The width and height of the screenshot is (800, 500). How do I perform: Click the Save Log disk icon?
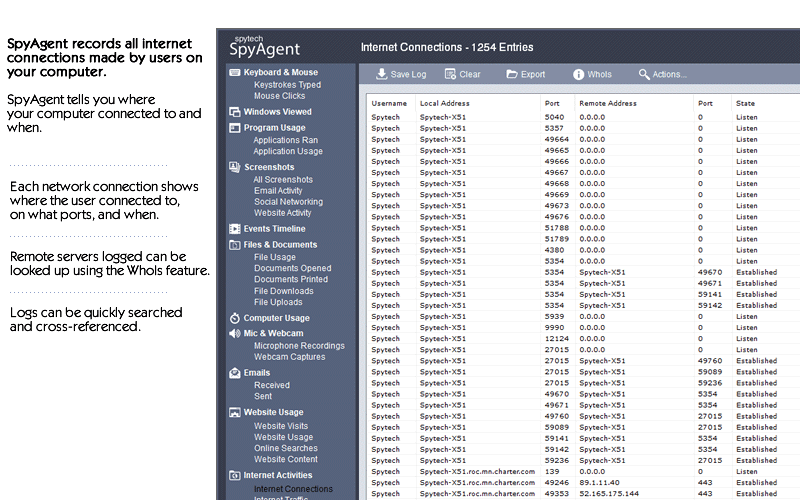click(x=381, y=74)
